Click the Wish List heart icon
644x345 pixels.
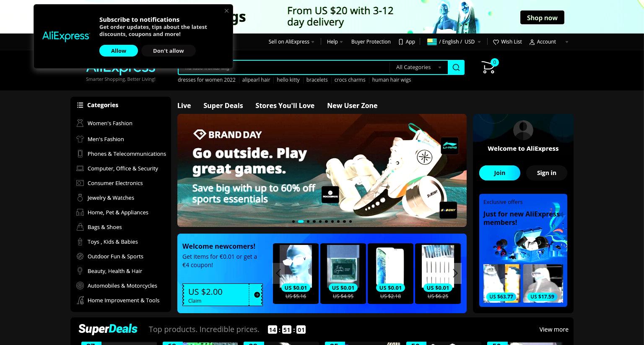point(496,42)
